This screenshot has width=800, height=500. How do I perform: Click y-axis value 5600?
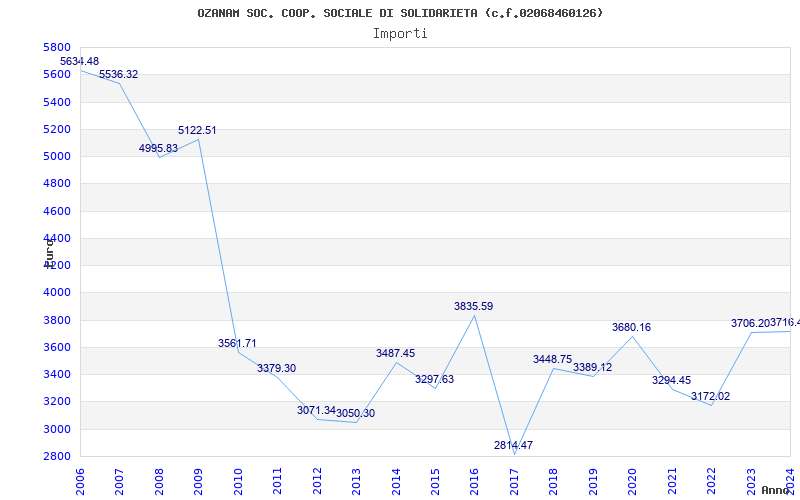(58, 74)
